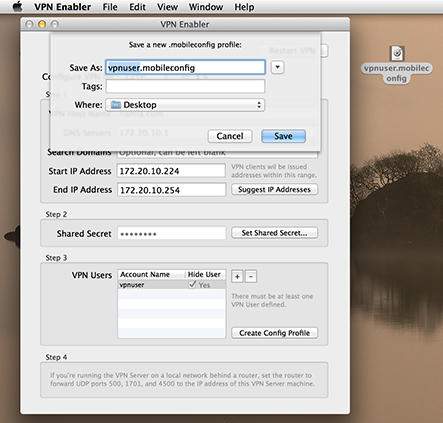
Task: Add a VPN user with plus button
Action: pyautogui.click(x=237, y=276)
